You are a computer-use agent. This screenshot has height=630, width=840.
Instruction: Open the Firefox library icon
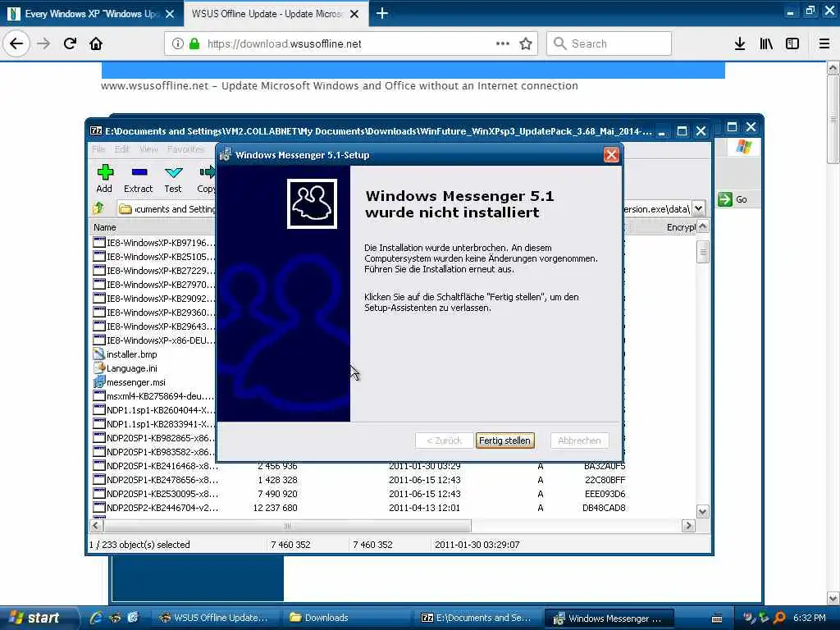click(766, 43)
